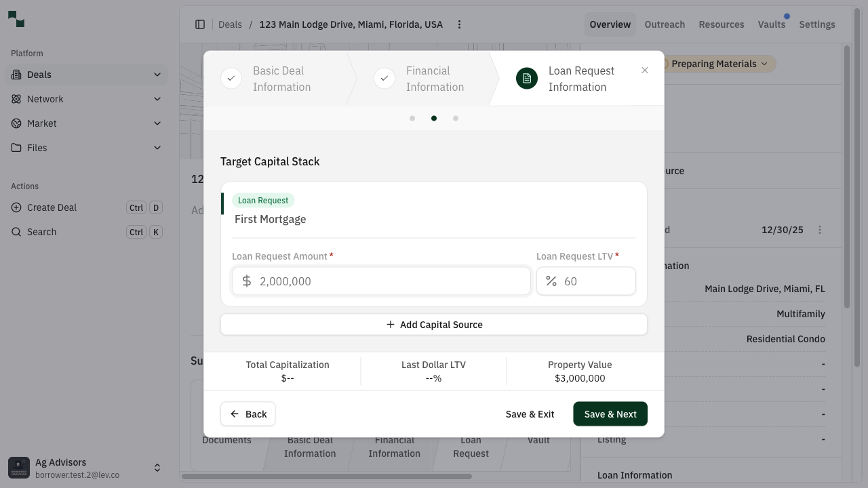This screenshot has height=488, width=868.
Task: Open the kebab menu next to the deal address
Action: (x=459, y=24)
